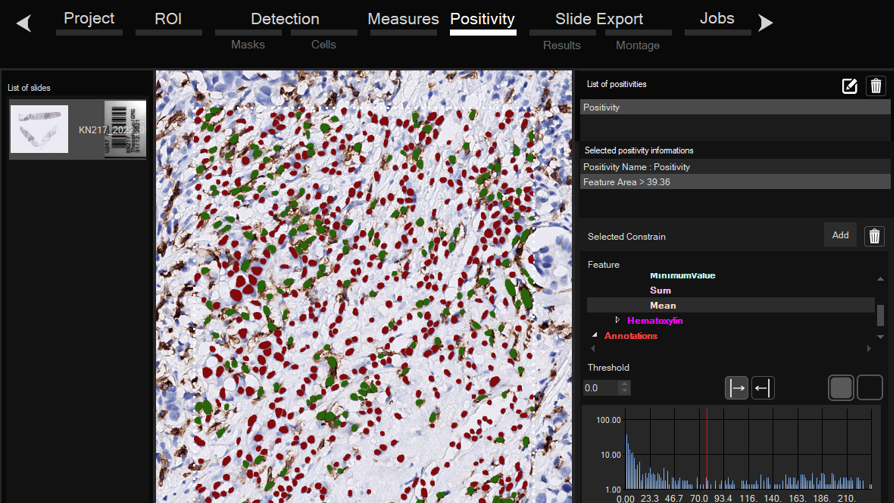Image resolution: width=894 pixels, height=503 pixels.
Task: Expand the Hematoxylin feature node
Action: click(x=617, y=320)
